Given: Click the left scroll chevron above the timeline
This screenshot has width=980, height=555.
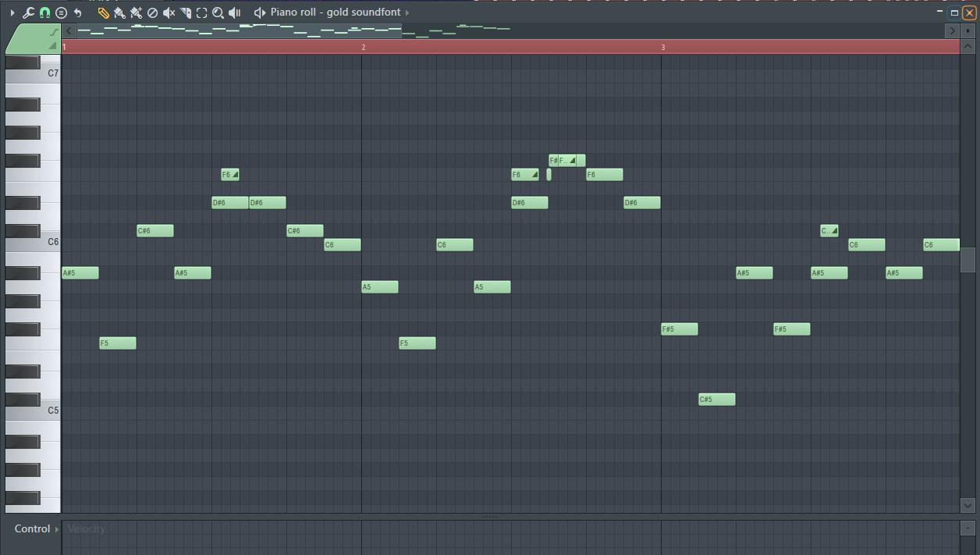Looking at the screenshot, I should (68, 30).
